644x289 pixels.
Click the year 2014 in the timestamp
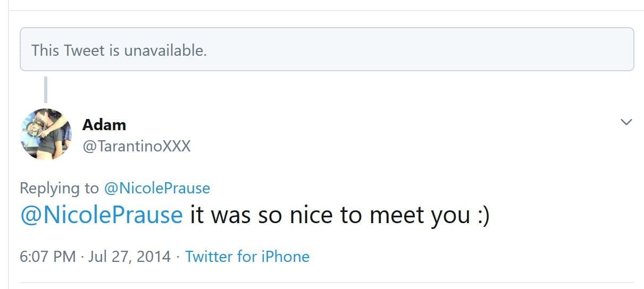pyautogui.click(x=154, y=257)
